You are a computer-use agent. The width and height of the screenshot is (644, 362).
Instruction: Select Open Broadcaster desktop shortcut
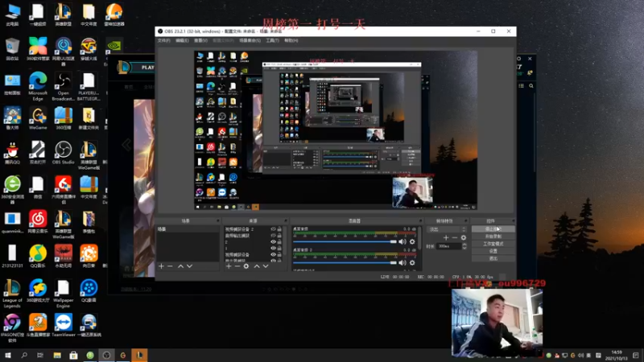[64, 87]
